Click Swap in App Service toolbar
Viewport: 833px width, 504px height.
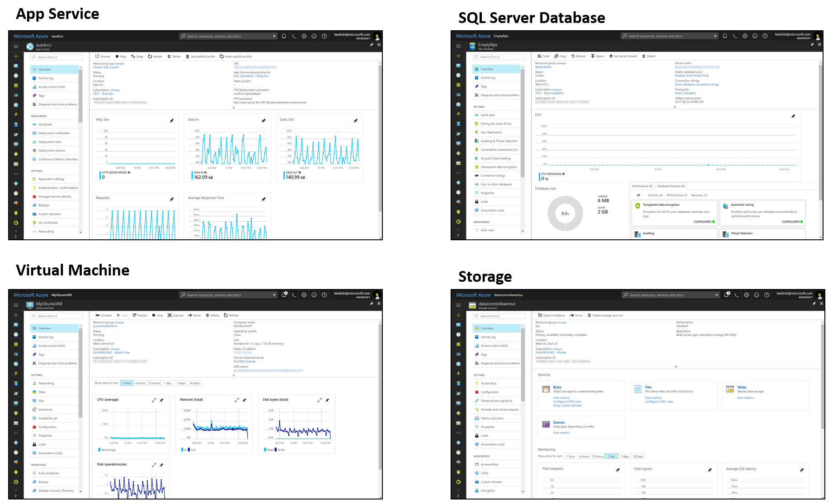point(137,56)
